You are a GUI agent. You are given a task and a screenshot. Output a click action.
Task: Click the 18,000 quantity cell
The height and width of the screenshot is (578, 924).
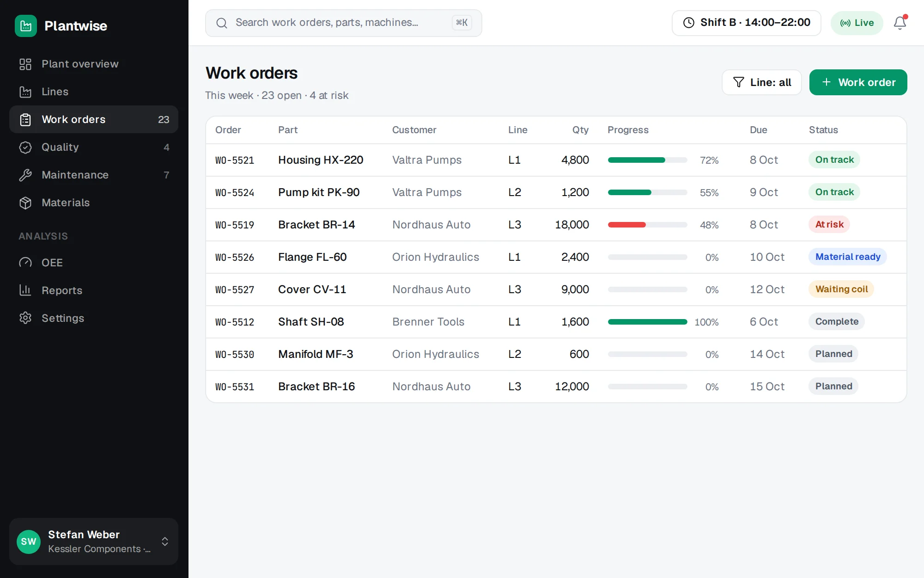[572, 225]
